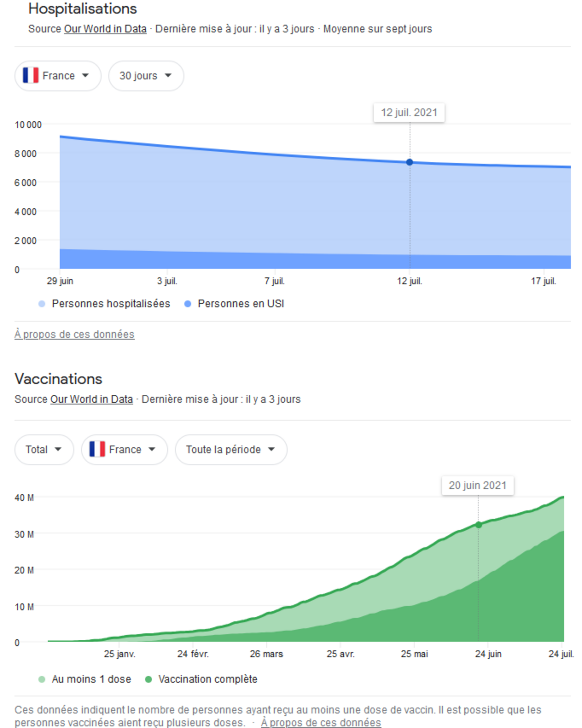Click the Vaccination complète legend dot
The height and width of the screenshot is (728, 582).
148,679
